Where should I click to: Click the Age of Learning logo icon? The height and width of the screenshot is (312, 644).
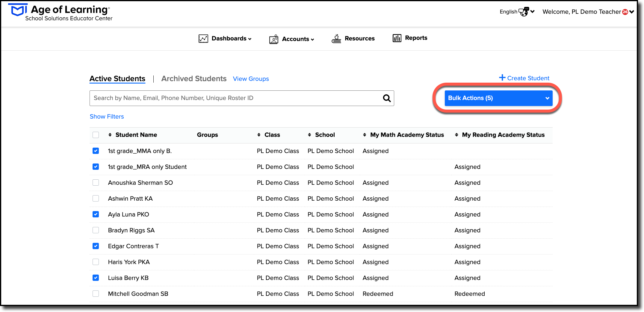pyautogui.click(x=18, y=10)
